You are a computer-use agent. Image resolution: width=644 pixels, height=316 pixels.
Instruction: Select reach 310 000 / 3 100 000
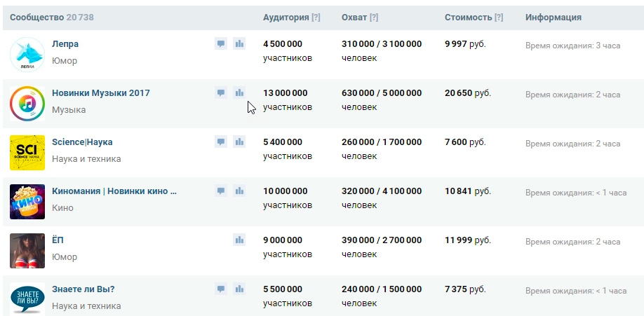point(382,44)
